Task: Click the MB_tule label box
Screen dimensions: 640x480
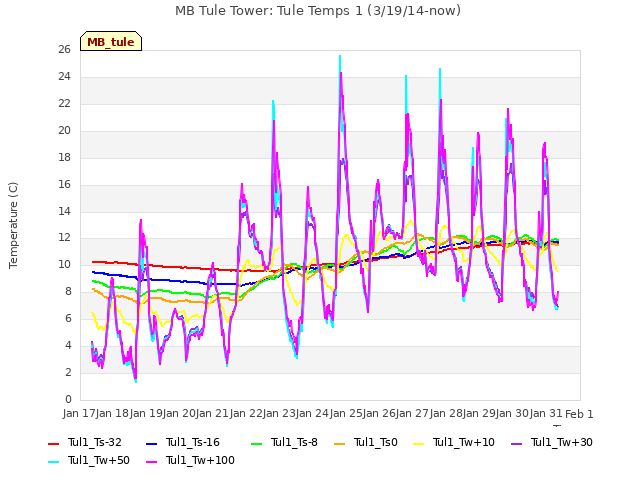Action: [111, 41]
